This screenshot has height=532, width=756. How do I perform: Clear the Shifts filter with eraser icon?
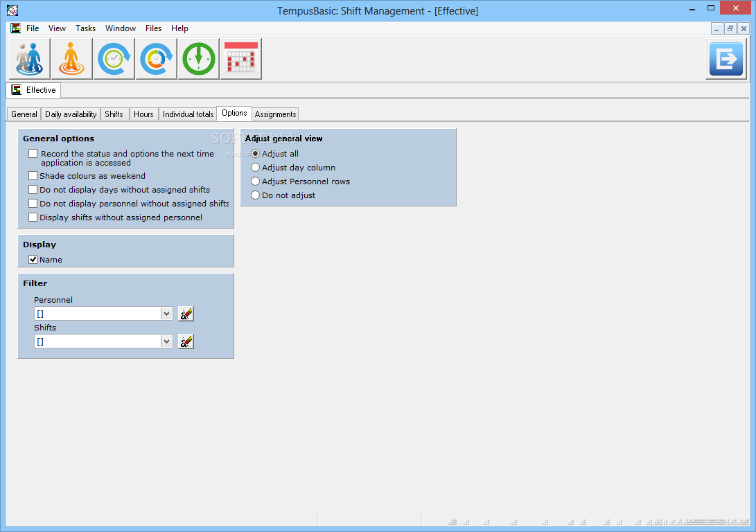[x=186, y=342]
